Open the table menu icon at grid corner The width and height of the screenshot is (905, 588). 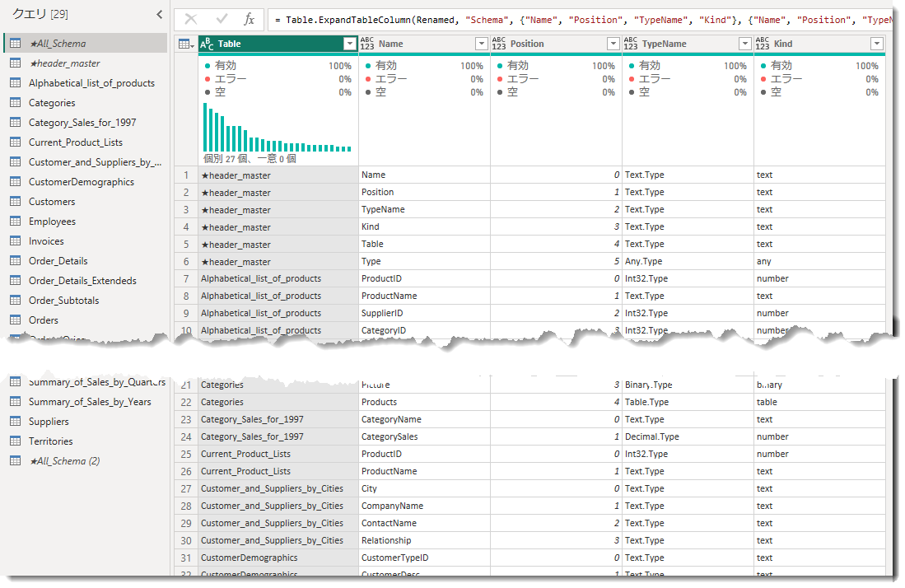click(x=186, y=44)
